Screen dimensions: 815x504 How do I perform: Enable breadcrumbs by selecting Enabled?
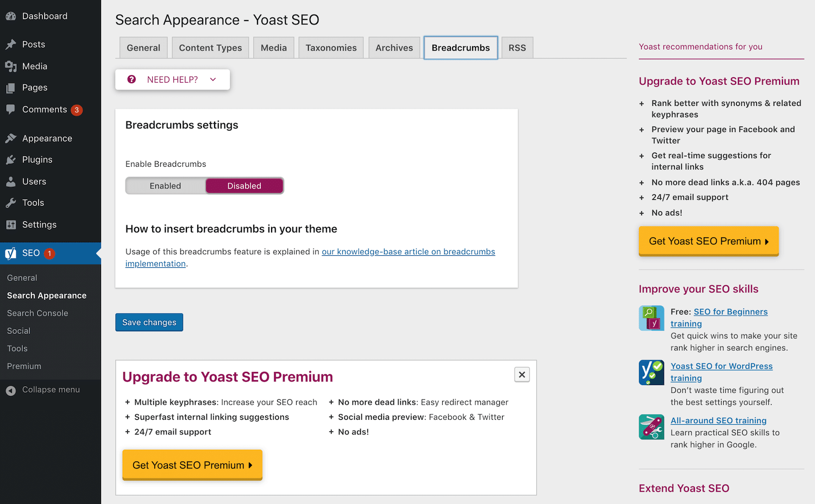[x=165, y=185]
